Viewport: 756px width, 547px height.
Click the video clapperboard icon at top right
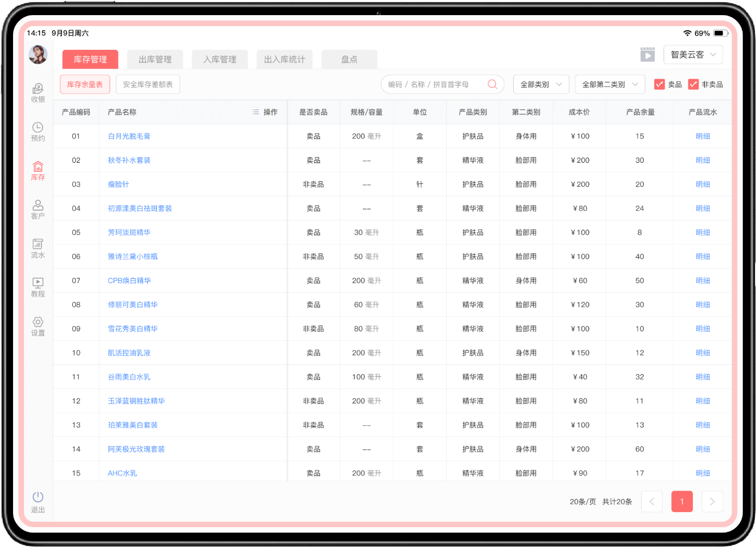647,55
